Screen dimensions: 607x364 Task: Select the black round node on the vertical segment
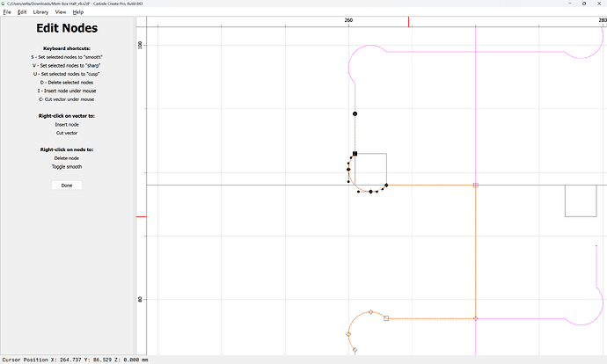pos(355,113)
